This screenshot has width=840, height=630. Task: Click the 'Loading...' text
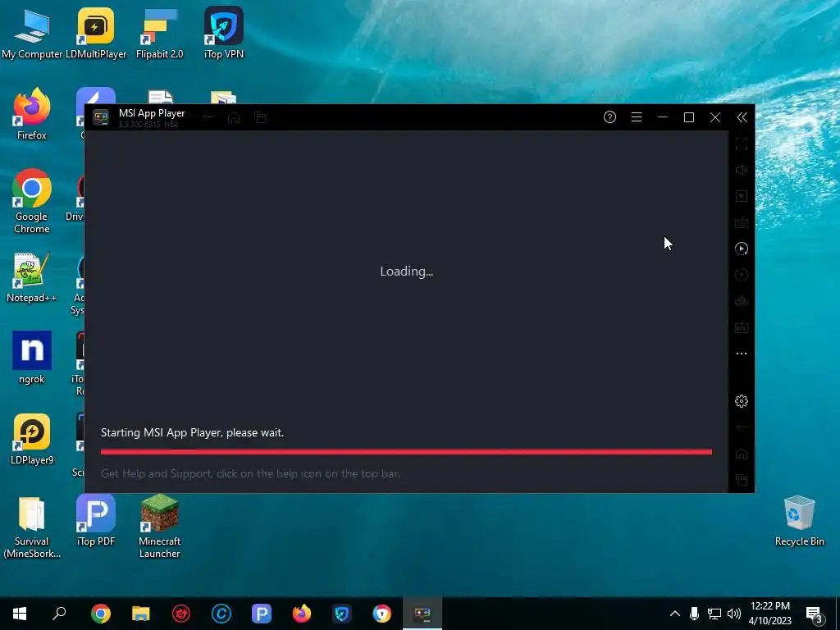click(407, 272)
